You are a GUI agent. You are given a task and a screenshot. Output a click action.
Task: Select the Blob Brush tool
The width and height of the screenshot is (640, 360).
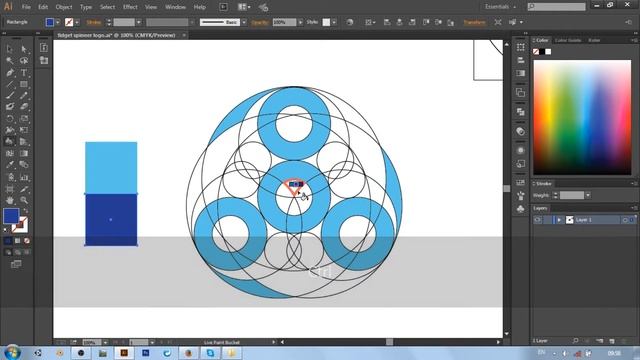(10, 107)
